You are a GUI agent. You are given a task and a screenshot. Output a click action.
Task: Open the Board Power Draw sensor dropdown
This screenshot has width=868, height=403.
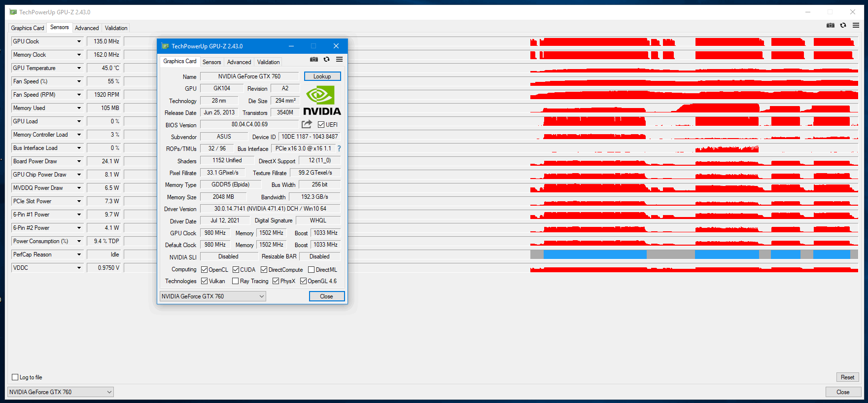[x=79, y=161]
